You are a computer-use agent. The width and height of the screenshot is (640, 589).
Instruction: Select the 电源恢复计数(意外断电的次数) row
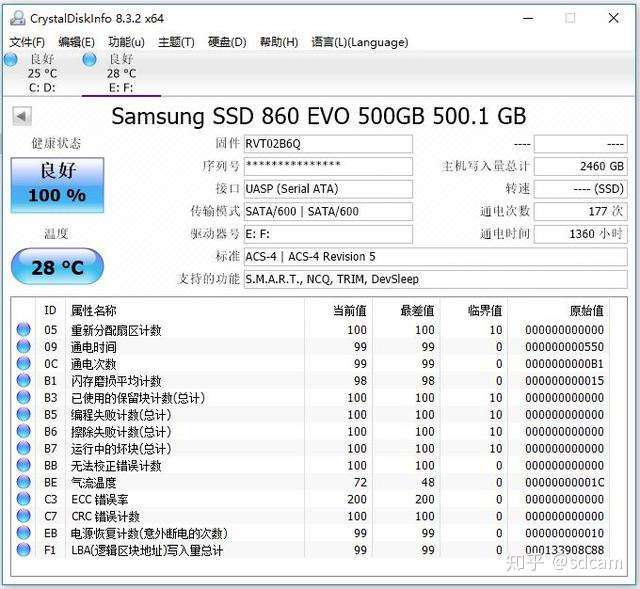pyautogui.click(x=310, y=533)
